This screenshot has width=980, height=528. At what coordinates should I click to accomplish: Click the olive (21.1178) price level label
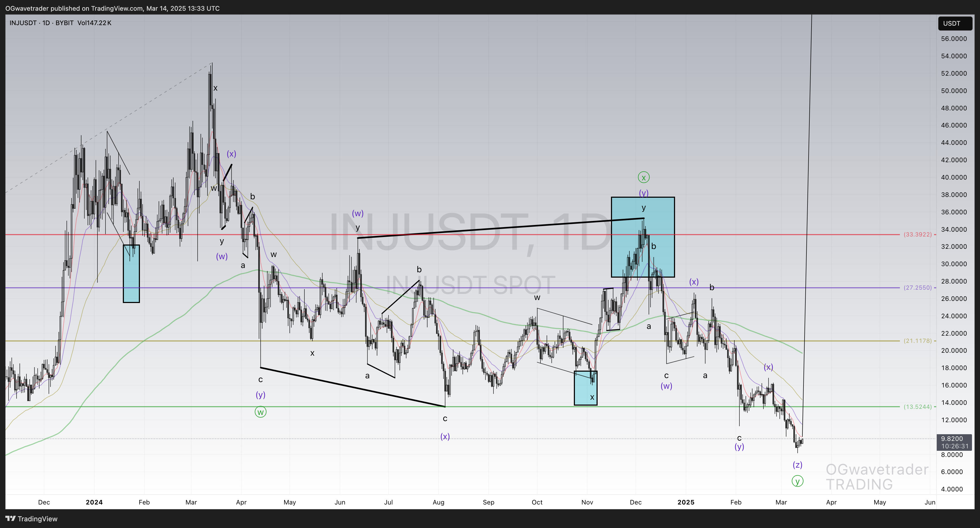(x=918, y=341)
